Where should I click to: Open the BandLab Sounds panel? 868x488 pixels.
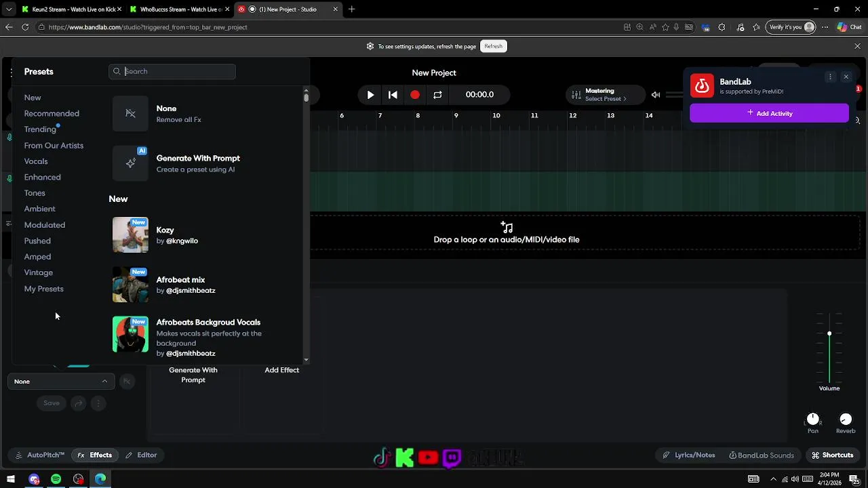[761, 455]
